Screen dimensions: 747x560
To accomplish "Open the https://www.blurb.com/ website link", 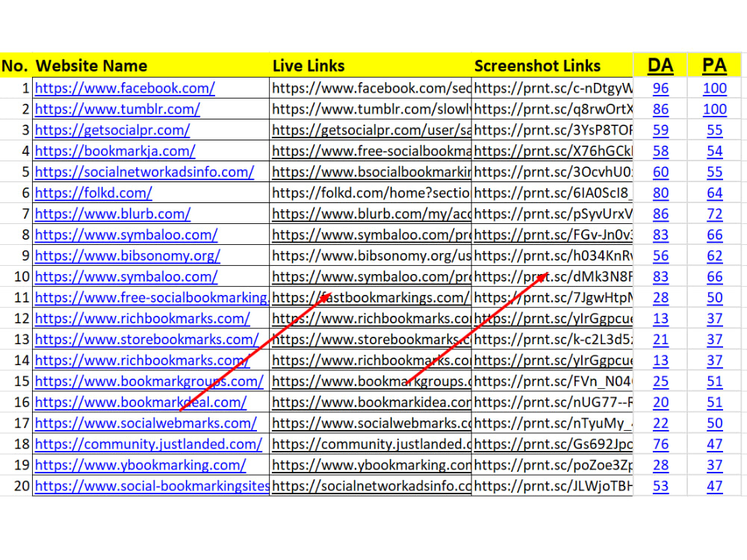I will pos(113,214).
